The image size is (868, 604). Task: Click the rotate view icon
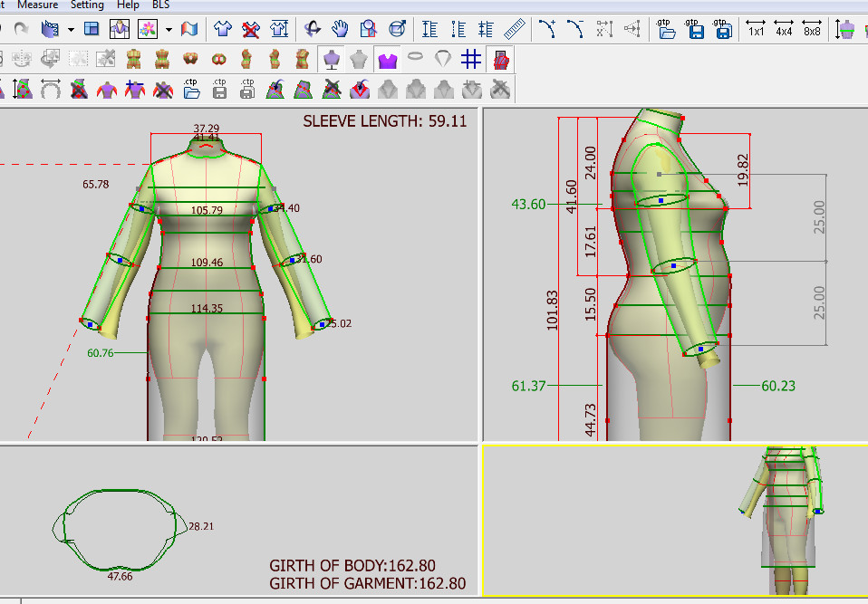[312, 29]
